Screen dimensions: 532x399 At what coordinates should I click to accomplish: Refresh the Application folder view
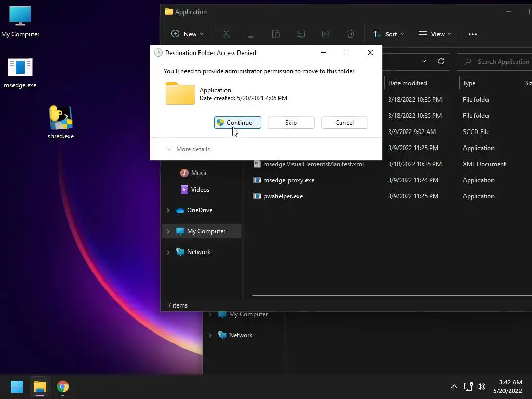[x=441, y=61]
